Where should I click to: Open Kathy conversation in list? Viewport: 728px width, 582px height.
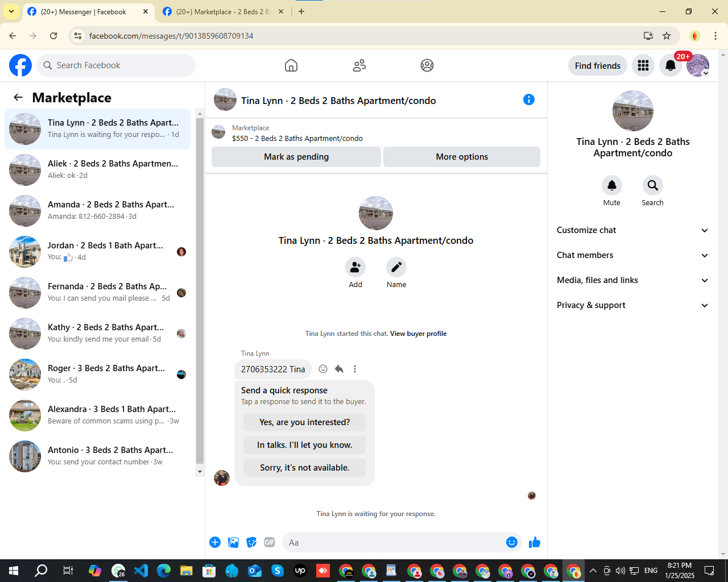97,334
